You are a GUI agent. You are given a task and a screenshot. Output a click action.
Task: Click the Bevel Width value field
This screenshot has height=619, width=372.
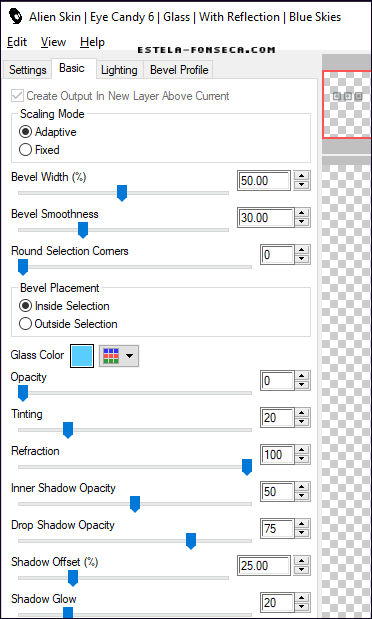264,181
